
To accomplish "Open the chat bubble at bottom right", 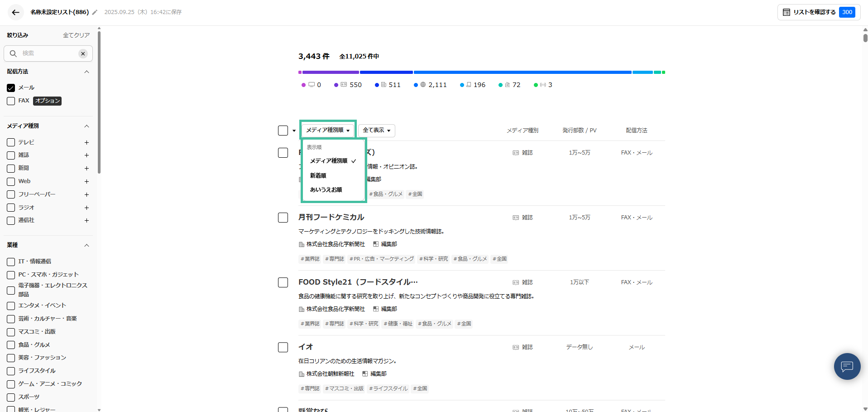I will (x=847, y=366).
